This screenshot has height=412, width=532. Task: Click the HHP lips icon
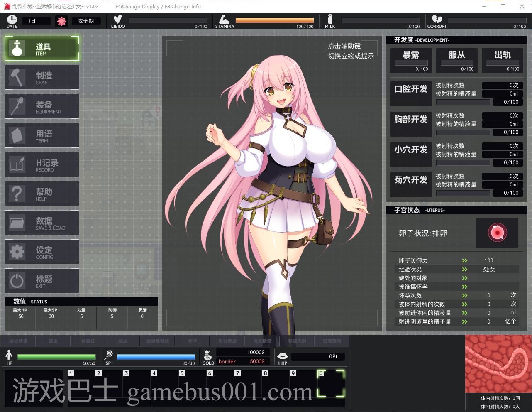[x=283, y=356]
